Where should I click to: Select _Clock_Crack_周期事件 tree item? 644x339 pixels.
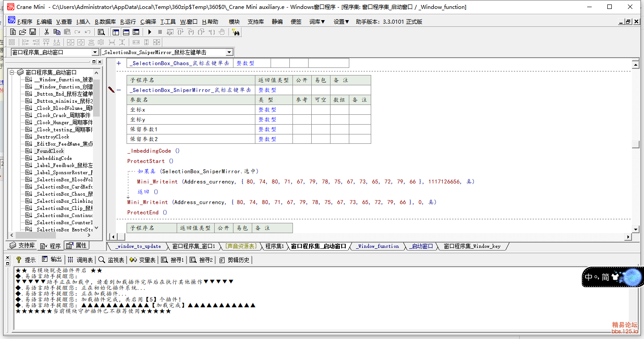point(63,115)
